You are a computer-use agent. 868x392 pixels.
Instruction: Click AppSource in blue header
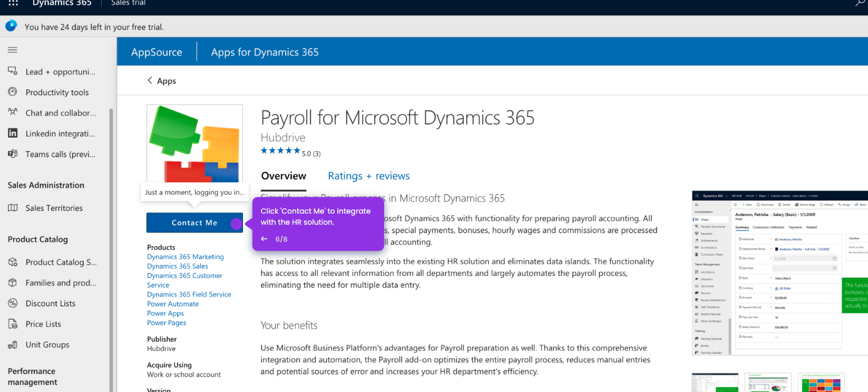[157, 52]
